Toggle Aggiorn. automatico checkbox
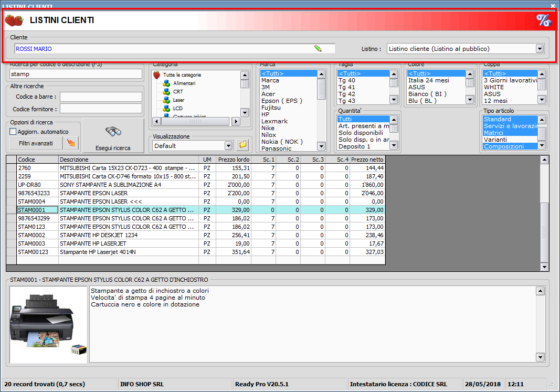The width and height of the screenshot is (560, 392). pos(13,131)
